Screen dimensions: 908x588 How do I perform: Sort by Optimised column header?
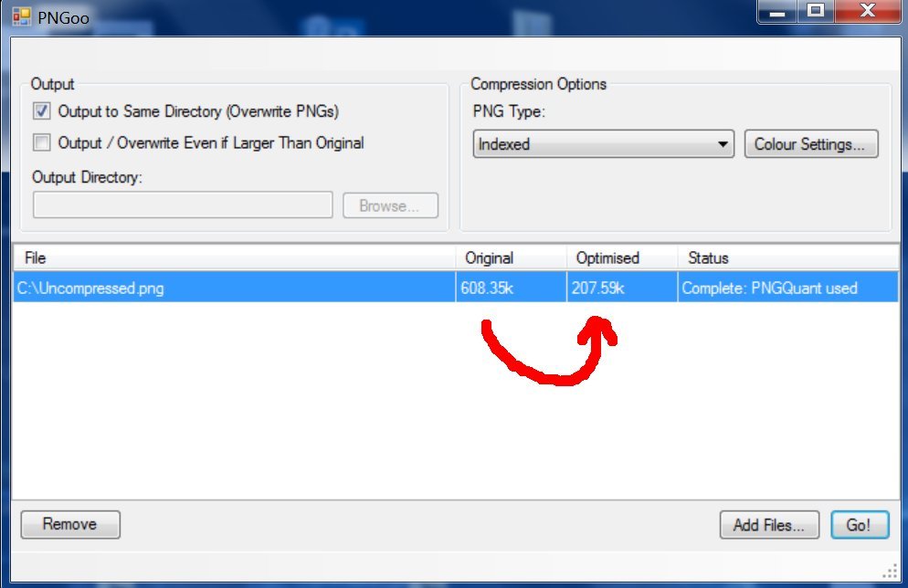622,258
